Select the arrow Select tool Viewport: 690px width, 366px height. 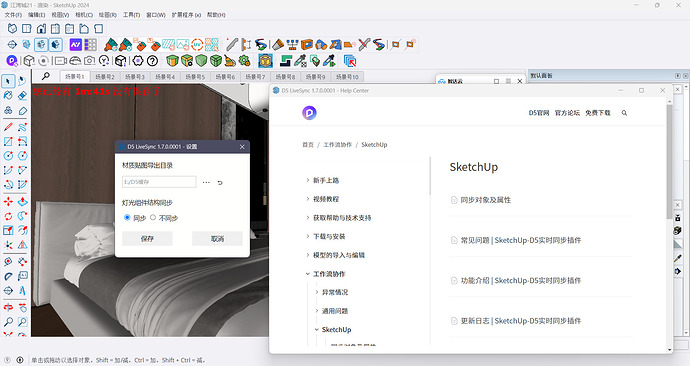coord(8,81)
